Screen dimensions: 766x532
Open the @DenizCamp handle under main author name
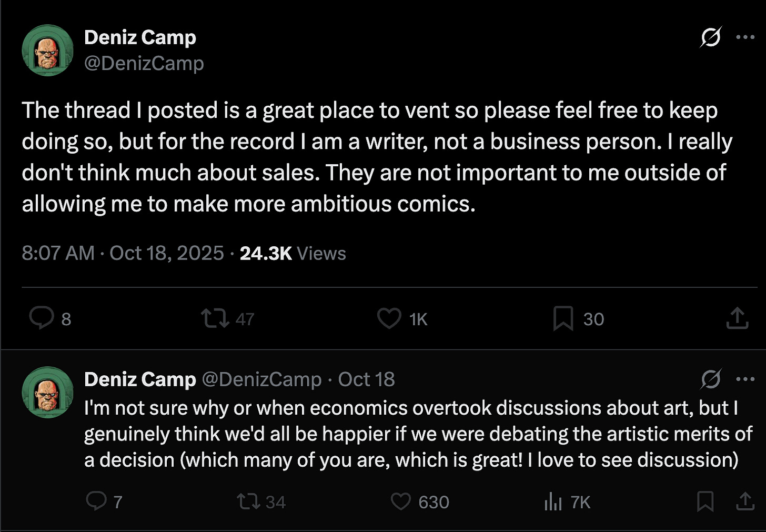pyautogui.click(x=144, y=63)
